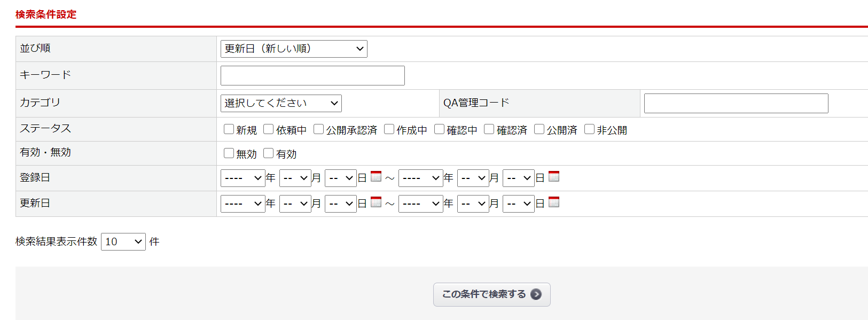Check the 確認中 status checkbox
The height and width of the screenshot is (320, 868).
pyautogui.click(x=440, y=129)
